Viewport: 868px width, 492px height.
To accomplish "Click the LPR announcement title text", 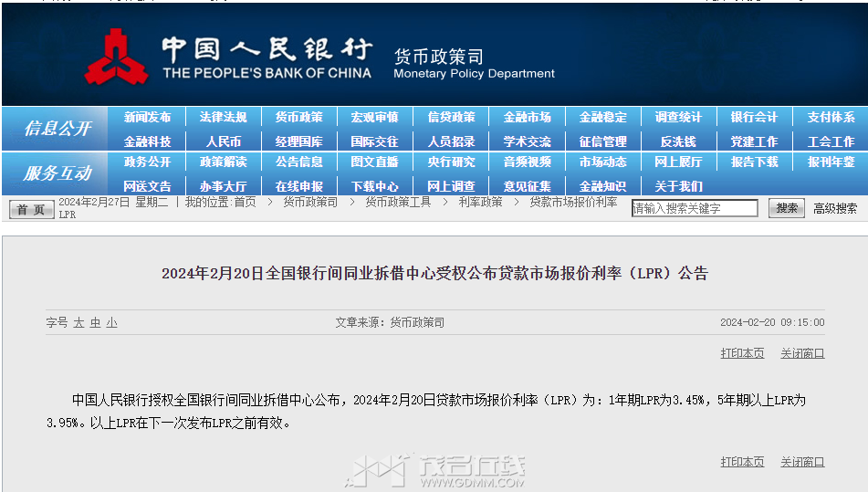I will [435, 274].
